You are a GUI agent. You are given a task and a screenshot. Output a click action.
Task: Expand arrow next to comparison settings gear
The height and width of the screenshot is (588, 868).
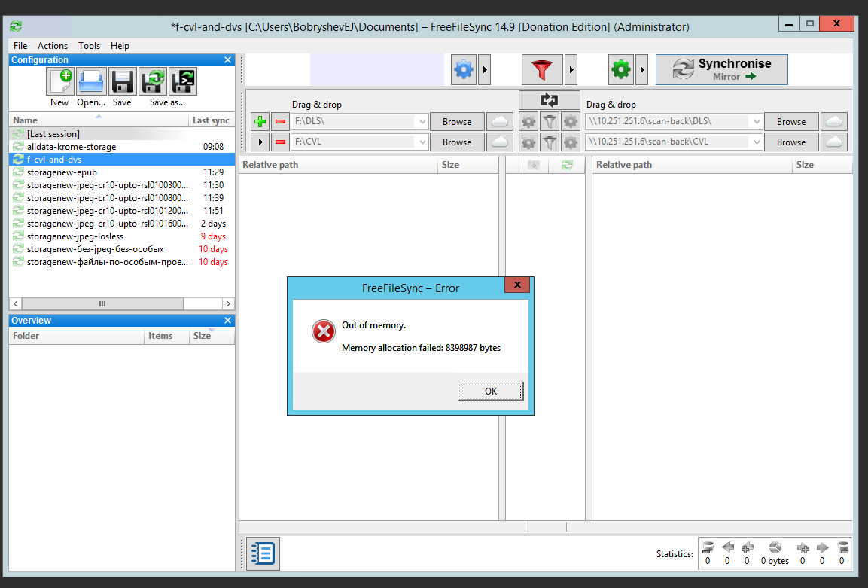coord(485,70)
